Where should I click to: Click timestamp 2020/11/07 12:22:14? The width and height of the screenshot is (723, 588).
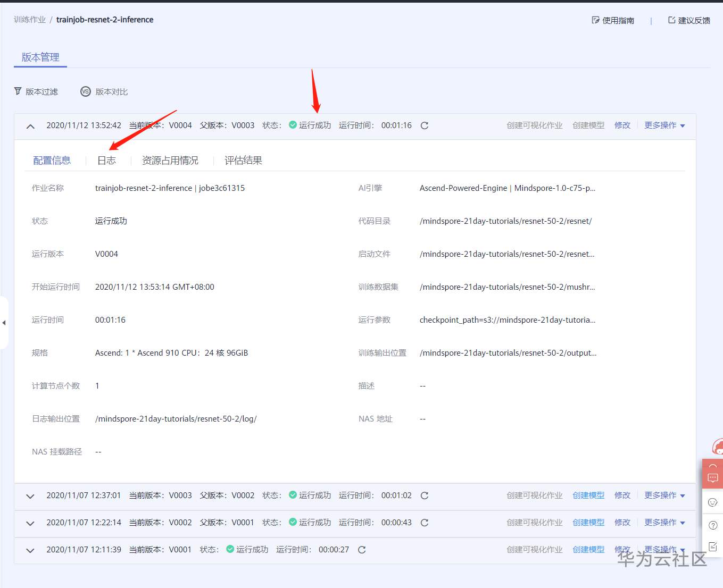[84, 523]
